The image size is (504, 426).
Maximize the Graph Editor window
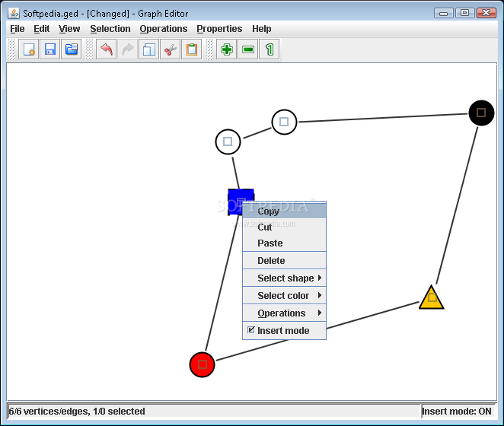[464, 13]
